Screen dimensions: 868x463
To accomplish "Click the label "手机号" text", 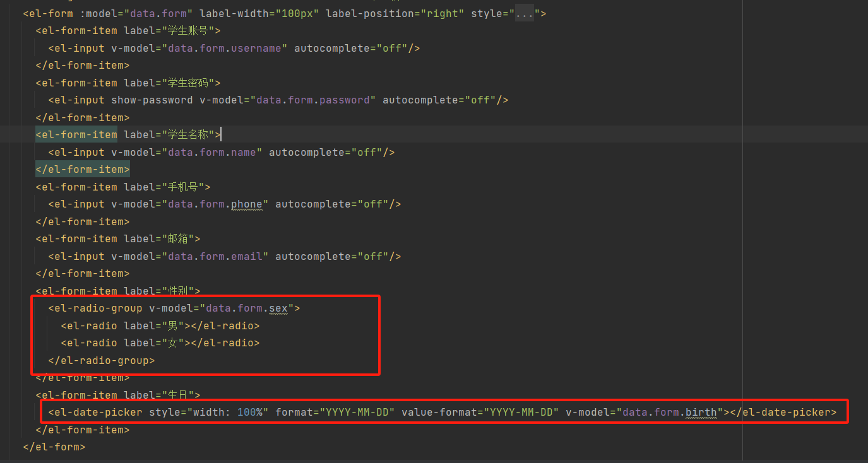I will (184, 187).
